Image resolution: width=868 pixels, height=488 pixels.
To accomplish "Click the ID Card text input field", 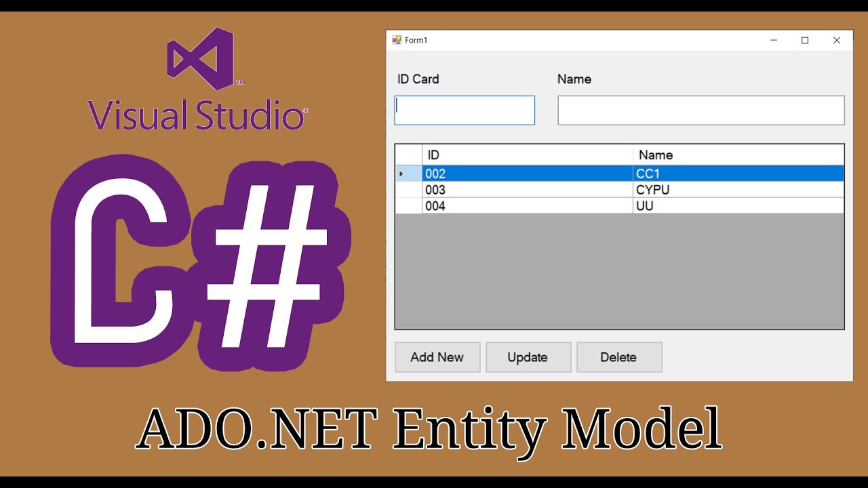I will tap(465, 110).
